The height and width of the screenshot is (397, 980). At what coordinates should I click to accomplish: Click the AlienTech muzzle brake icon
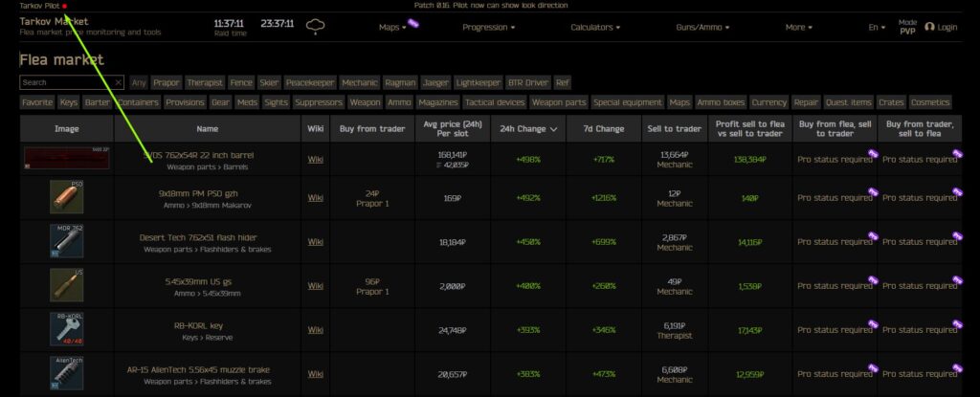67,374
